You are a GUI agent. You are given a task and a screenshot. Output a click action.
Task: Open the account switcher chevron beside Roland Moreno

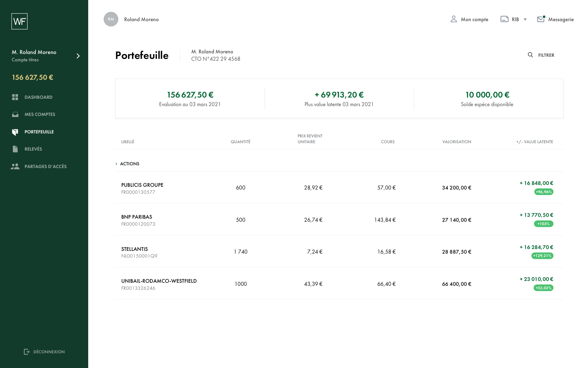78,56
